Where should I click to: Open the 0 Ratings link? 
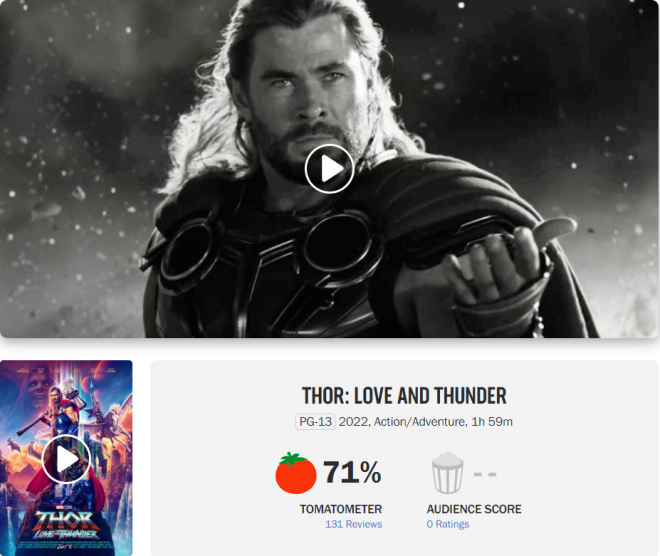447,524
